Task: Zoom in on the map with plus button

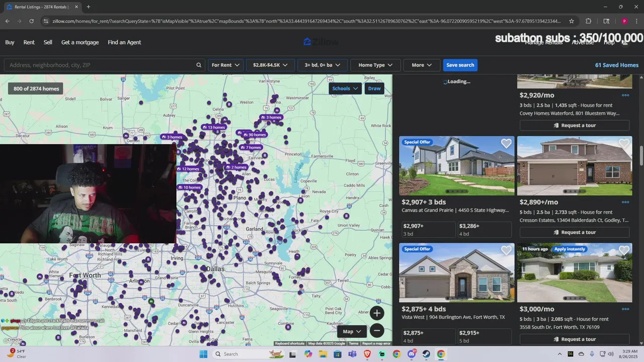Action: click(377, 313)
